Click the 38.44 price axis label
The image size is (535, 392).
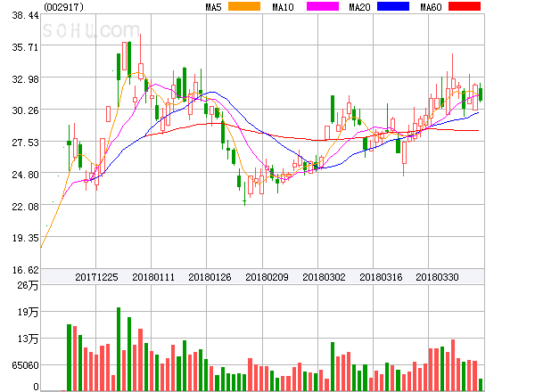(25, 15)
